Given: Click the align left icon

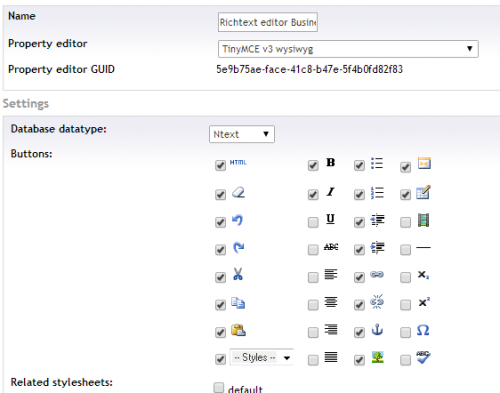Looking at the screenshot, I should pos(331,275).
